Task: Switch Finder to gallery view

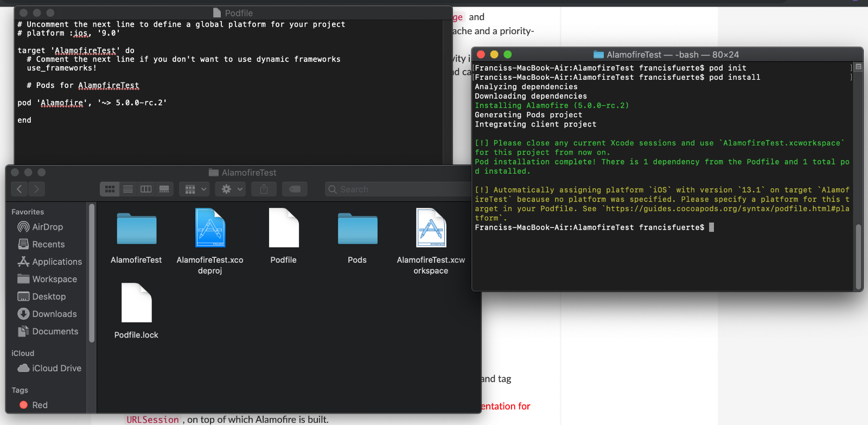Action: click(164, 189)
